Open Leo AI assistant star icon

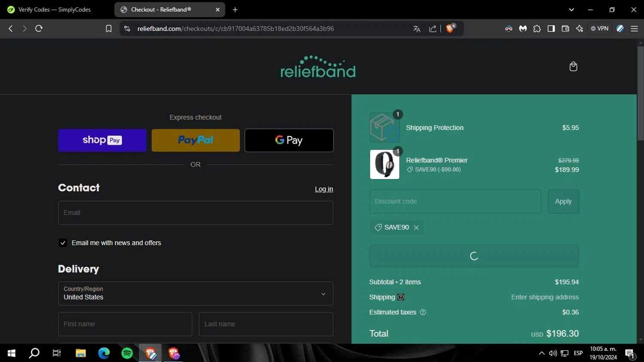(579, 29)
